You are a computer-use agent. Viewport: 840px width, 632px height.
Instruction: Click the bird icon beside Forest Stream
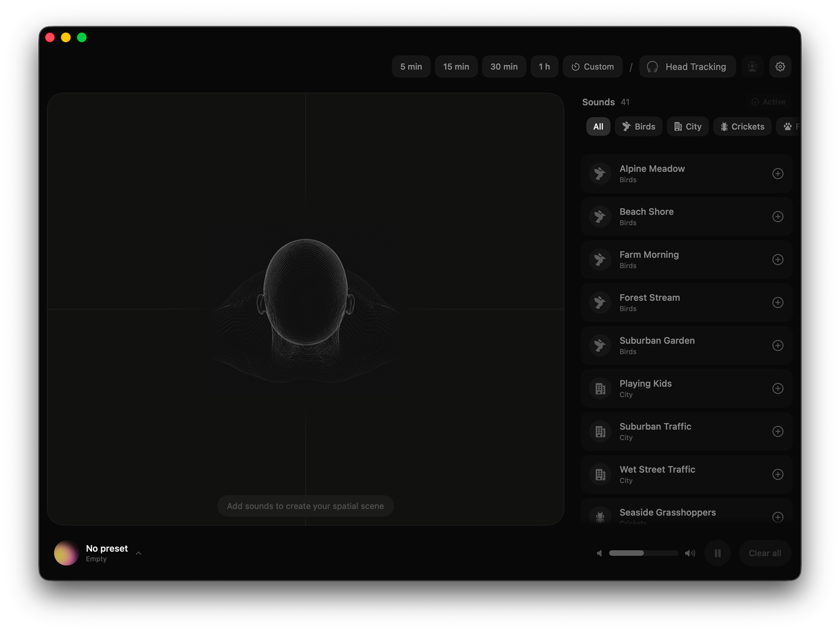tap(600, 303)
